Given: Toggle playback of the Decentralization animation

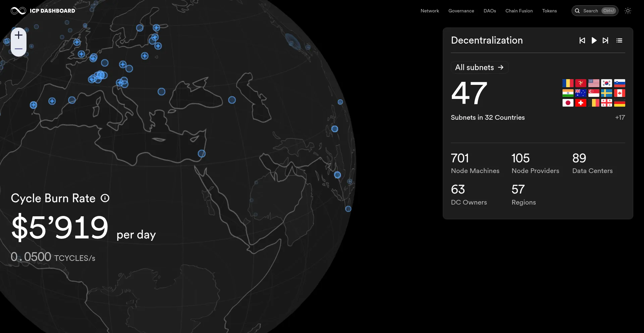Looking at the screenshot, I should tap(594, 40).
